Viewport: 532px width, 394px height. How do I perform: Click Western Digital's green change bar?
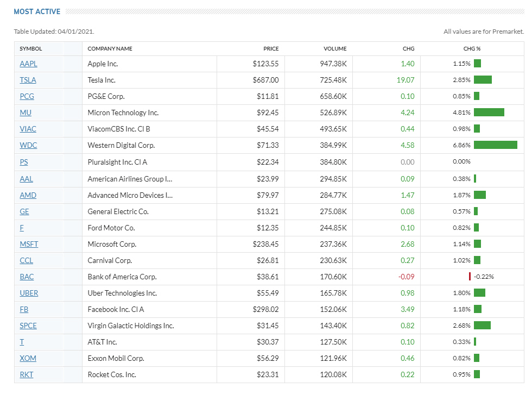(x=495, y=145)
